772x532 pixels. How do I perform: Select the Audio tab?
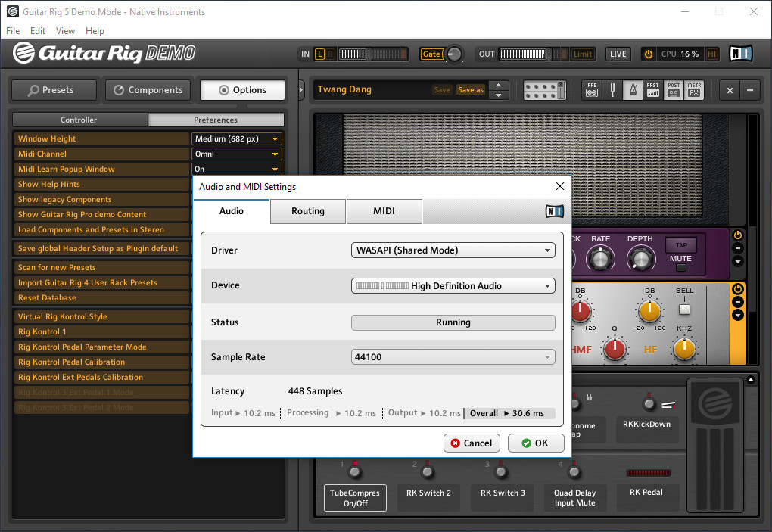point(232,211)
